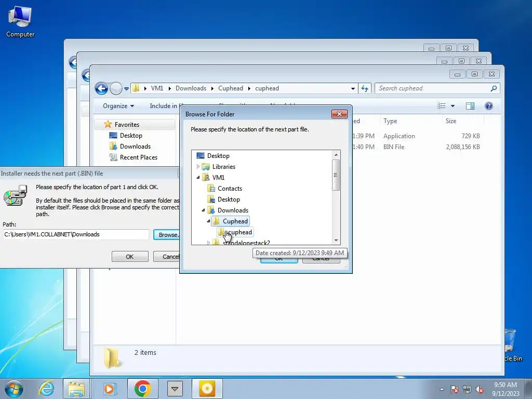
Task: Open Google Chrome from taskbar
Action: (142, 389)
